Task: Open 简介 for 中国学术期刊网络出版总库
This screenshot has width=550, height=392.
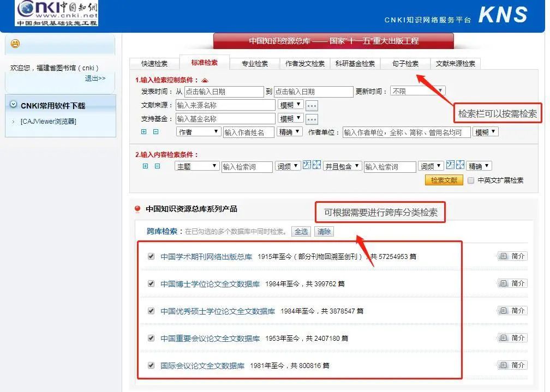Action: [512, 256]
